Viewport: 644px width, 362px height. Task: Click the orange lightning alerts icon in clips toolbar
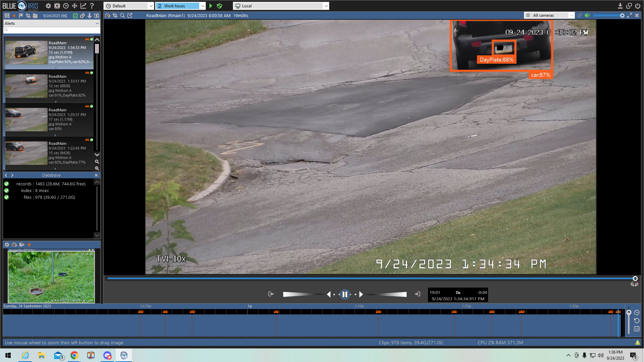coord(14,16)
